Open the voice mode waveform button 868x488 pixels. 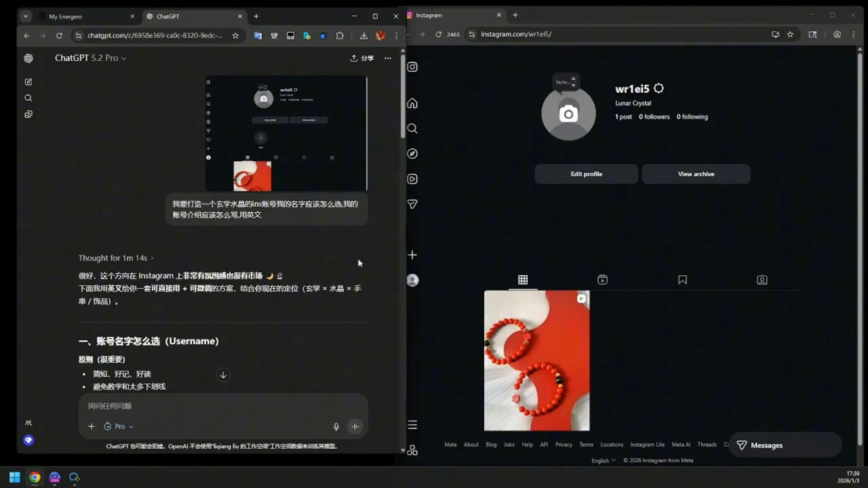point(355,426)
